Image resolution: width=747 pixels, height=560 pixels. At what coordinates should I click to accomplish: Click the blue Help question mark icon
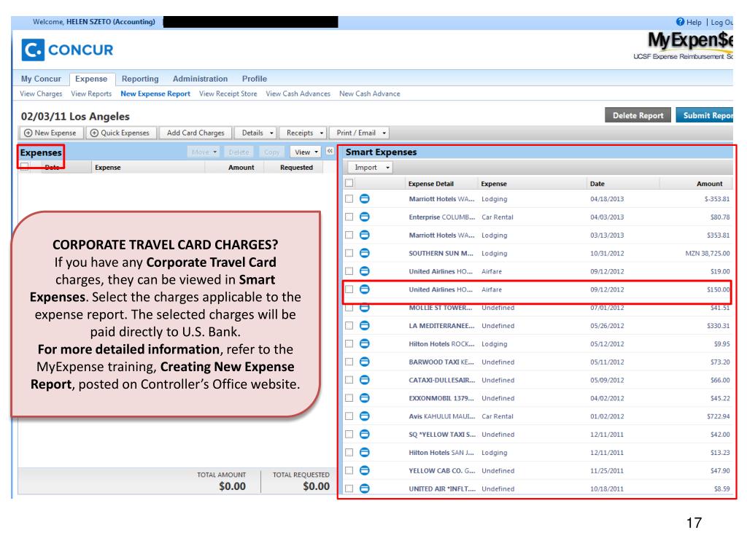681,22
